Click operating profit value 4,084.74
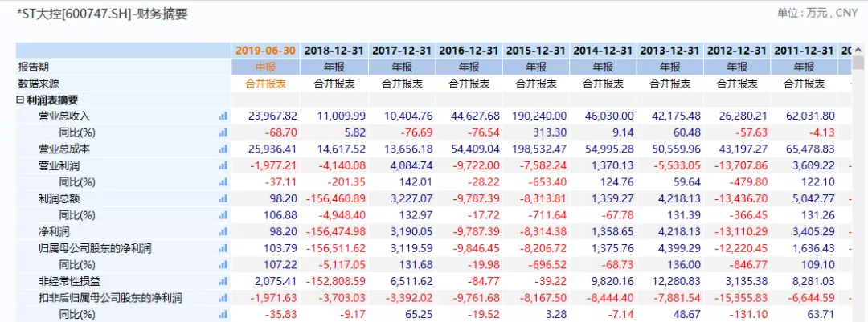Viewport: 868px width, 322px height. pos(413,166)
